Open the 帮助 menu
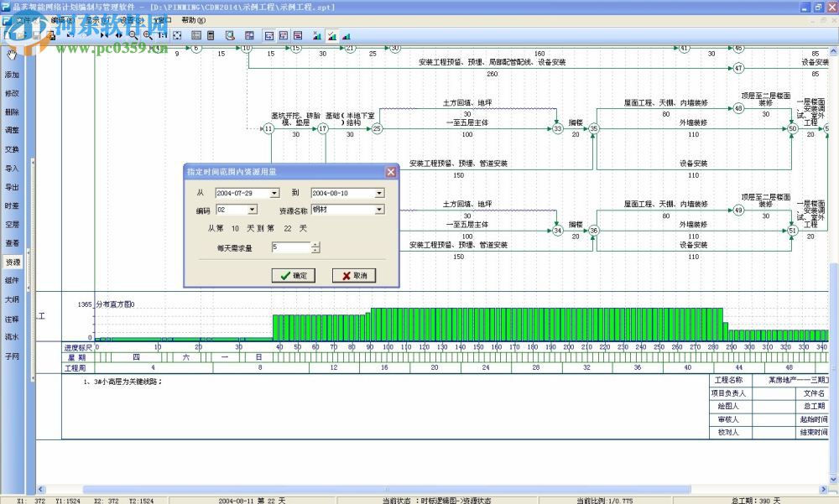 [x=189, y=19]
